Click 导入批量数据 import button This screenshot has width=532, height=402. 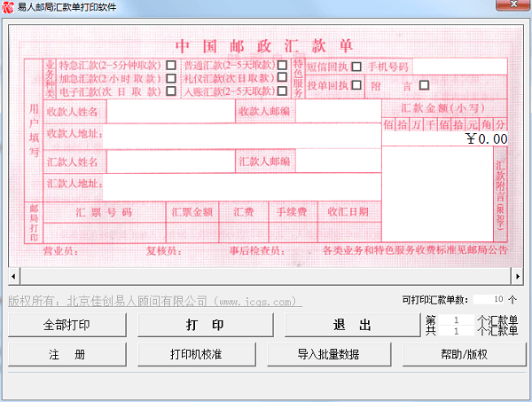(x=329, y=354)
